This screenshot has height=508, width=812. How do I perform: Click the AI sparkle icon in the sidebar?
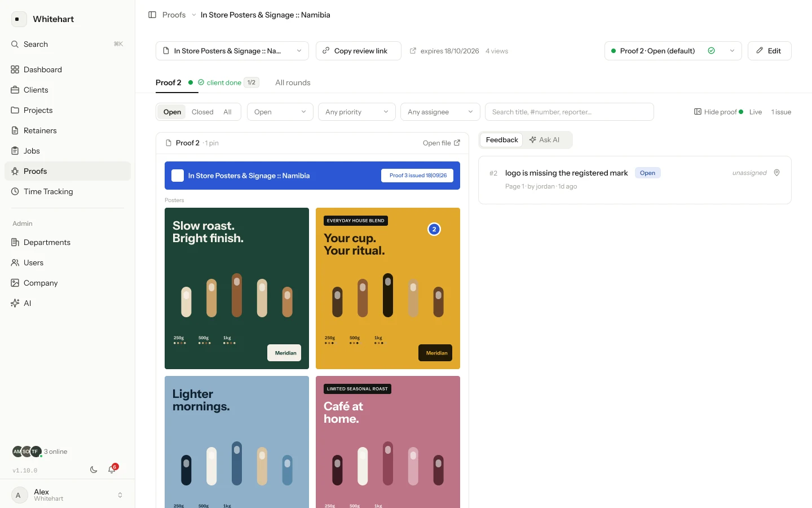tap(15, 303)
